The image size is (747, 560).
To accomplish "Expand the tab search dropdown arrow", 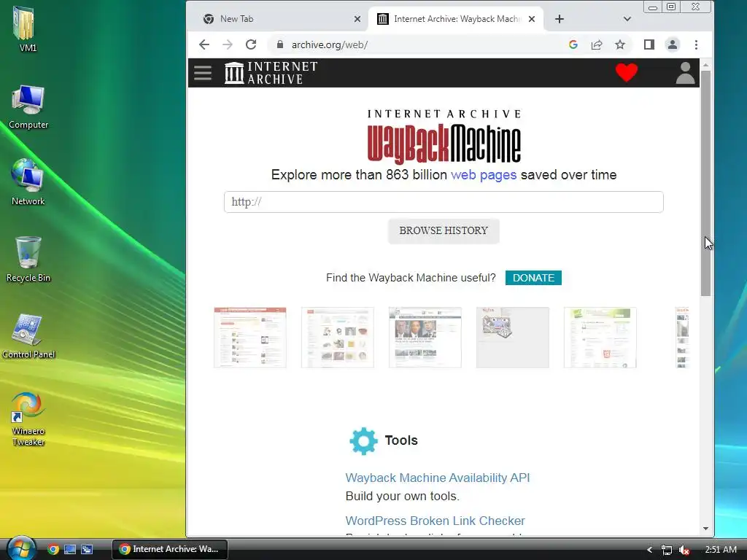I will point(627,19).
